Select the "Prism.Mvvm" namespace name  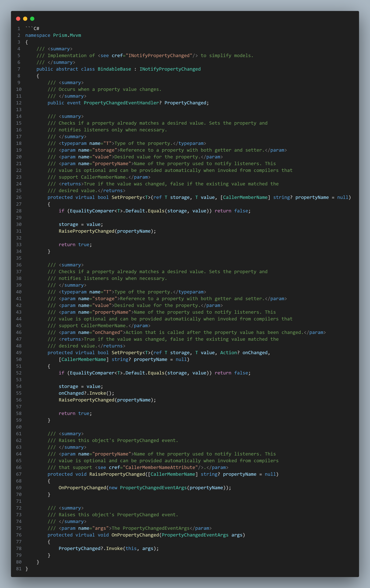pos(67,35)
